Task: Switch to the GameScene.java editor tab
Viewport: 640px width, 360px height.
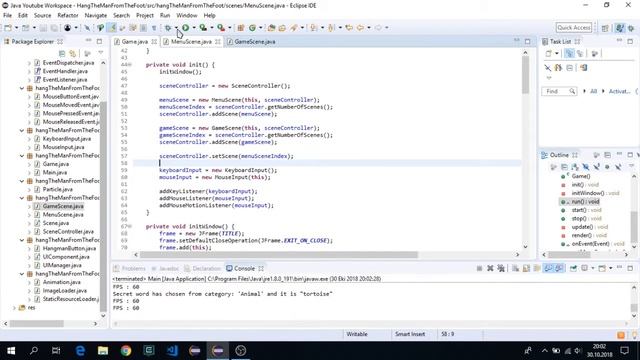Action: [x=252, y=42]
